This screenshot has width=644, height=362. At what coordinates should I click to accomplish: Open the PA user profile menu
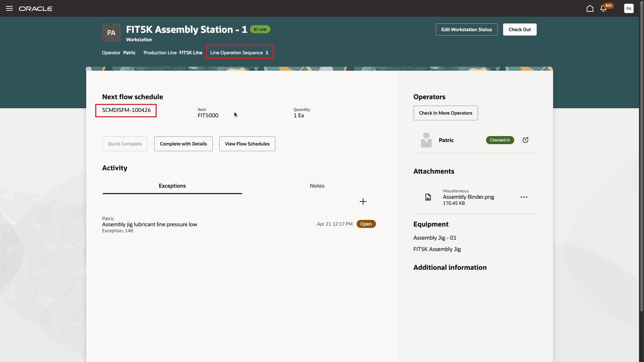click(x=629, y=8)
